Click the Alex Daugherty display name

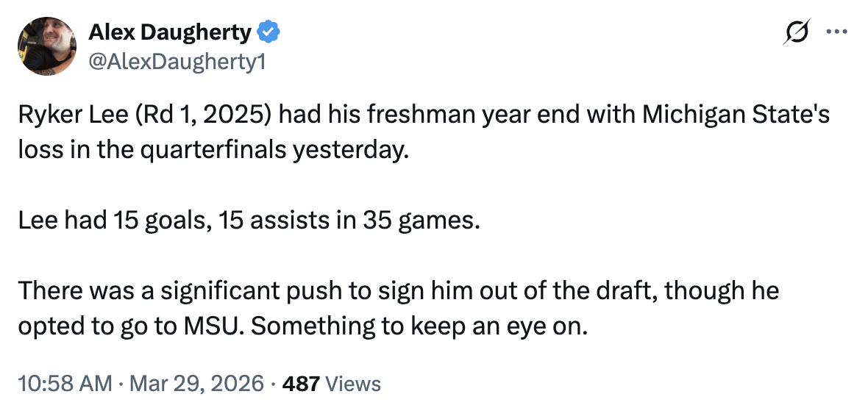pyautogui.click(x=171, y=32)
